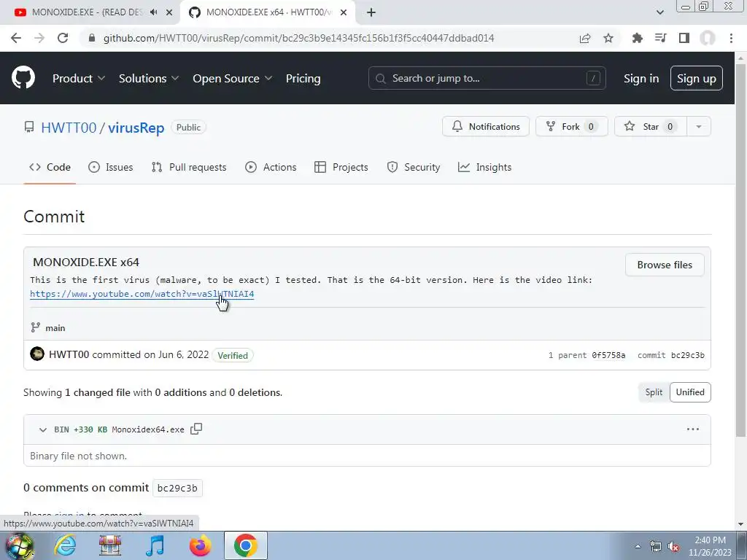
Task: Launch Firefox from taskbar
Action: pyautogui.click(x=200, y=545)
